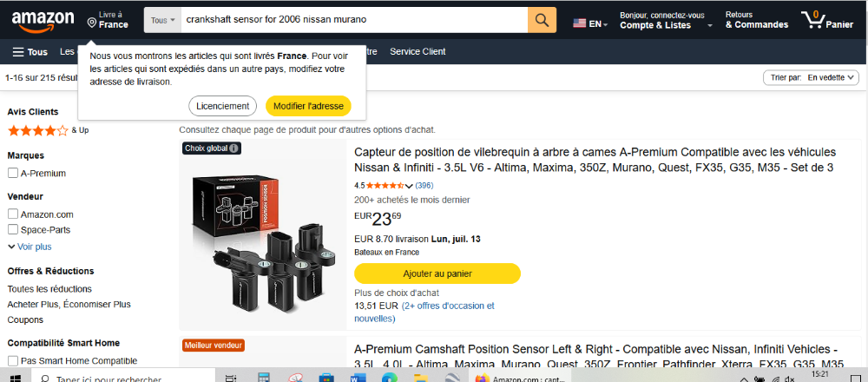Expand Voir plus under Vendeur
The image size is (868, 382).
click(x=30, y=247)
